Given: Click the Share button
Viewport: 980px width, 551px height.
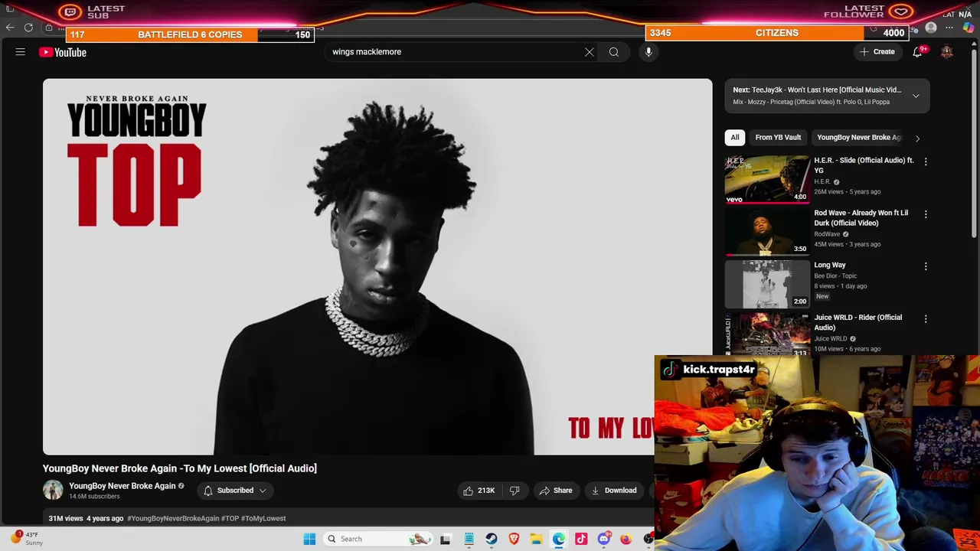Looking at the screenshot, I should click(x=556, y=491).
